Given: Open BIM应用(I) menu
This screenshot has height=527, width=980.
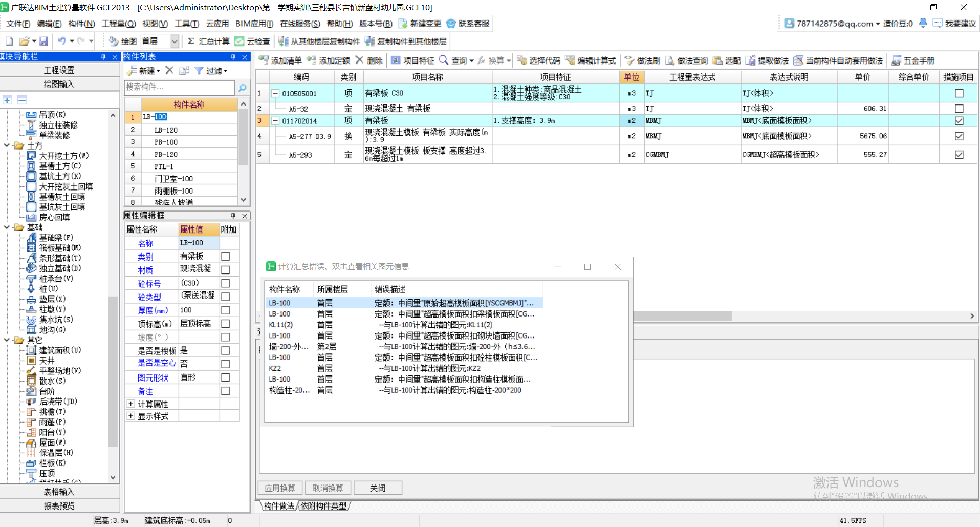Looking at the screenshot, I should coord(254,24).
